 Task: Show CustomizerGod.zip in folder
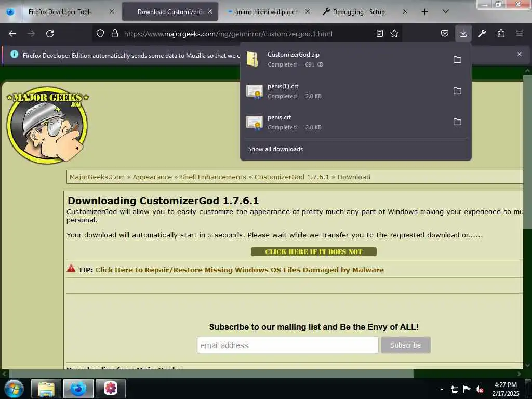[457, 59]
